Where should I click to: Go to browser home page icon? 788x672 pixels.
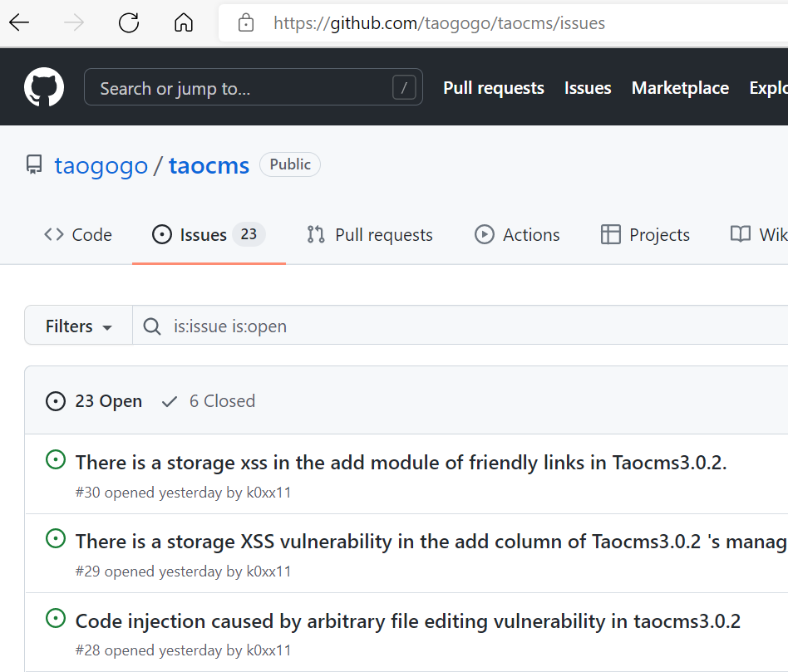pyautogui.click(x=184, y=22)
